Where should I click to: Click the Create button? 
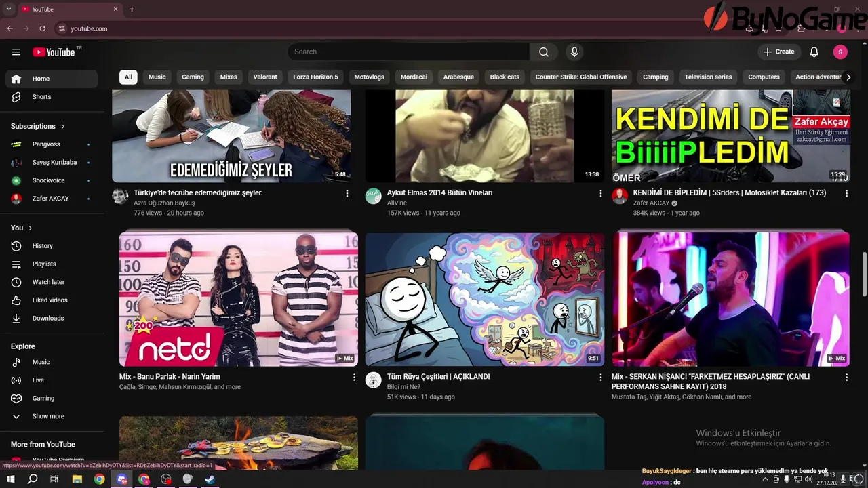point(779,52)
